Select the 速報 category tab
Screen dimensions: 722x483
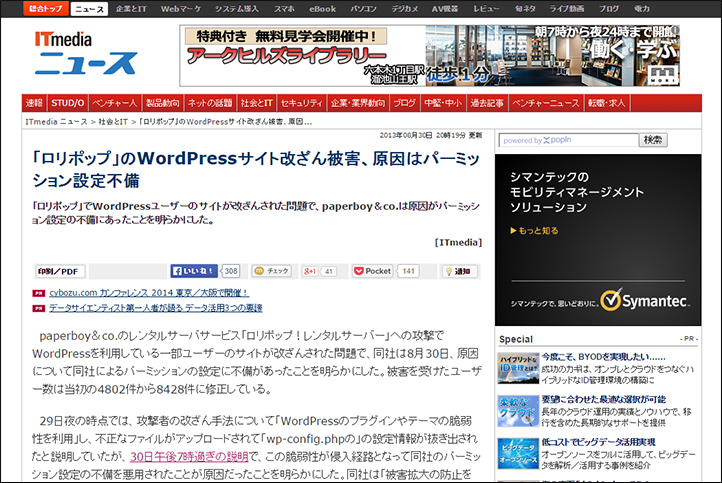point(34,103)
